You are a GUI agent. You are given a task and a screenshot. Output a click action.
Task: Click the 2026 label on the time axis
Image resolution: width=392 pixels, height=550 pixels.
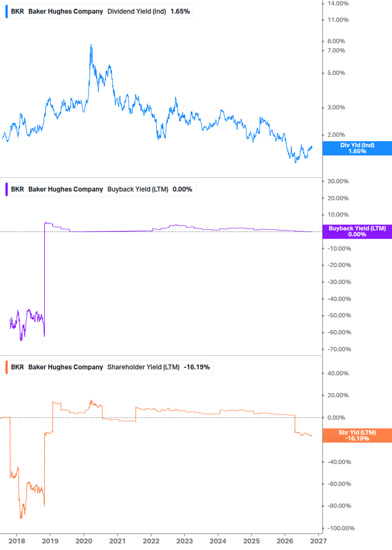pyautogui.click(x=285, y=541)
